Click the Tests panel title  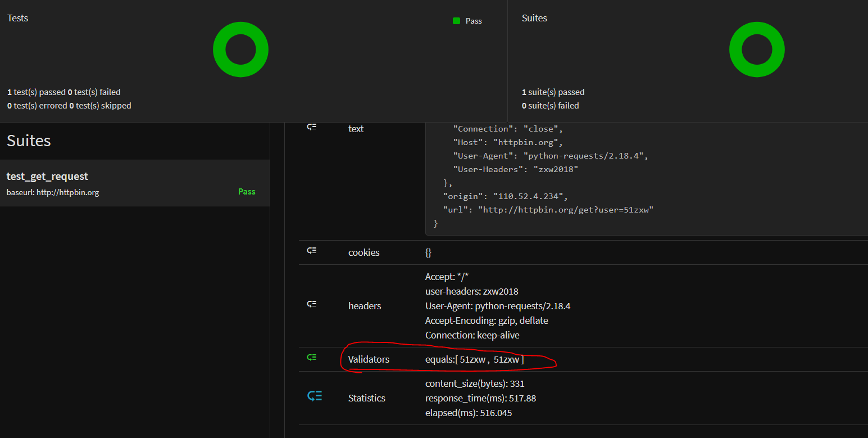(x=17, y=18)
